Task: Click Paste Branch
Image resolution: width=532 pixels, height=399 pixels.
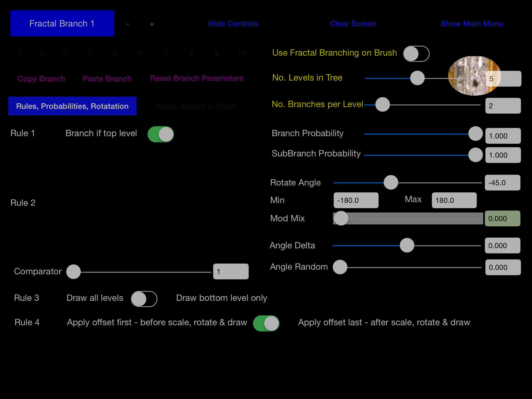Action: [107, 78]
